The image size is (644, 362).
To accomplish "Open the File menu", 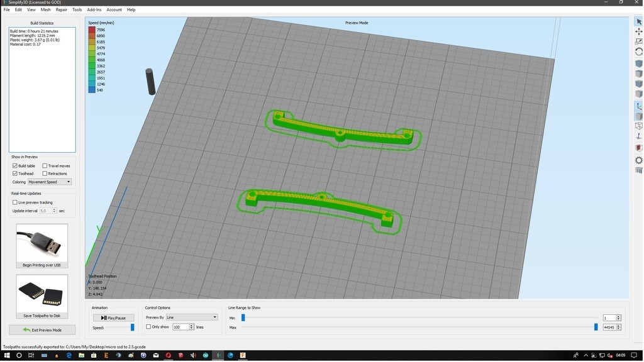I will [x=6, y=9].
